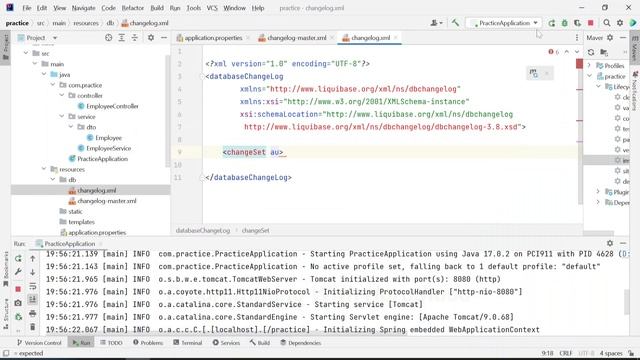Open the user account dropdown icon

[x=436, y=23]
